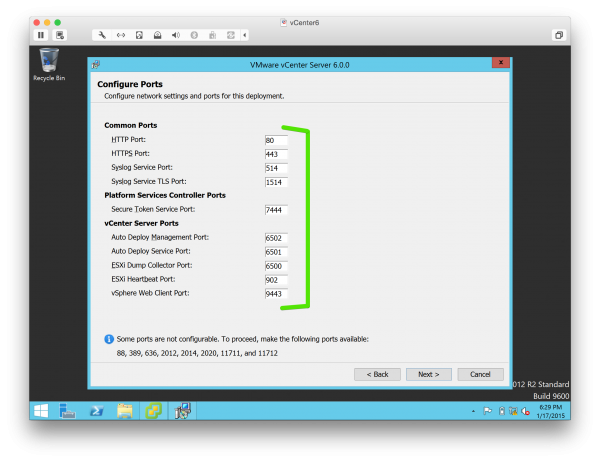
Task: Click the vCenter Server Ports label
Action: click(x=141, y=223)
